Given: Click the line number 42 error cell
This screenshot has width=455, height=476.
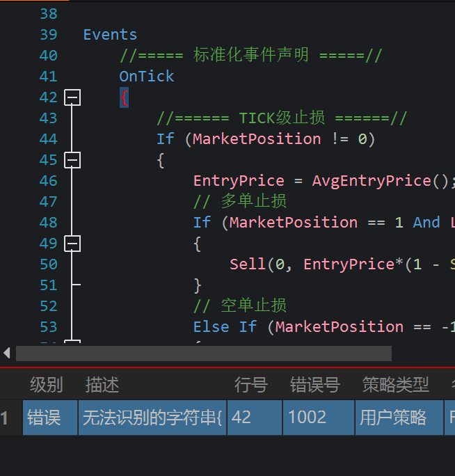Looking at the screenshot, I should click(254, 418).
